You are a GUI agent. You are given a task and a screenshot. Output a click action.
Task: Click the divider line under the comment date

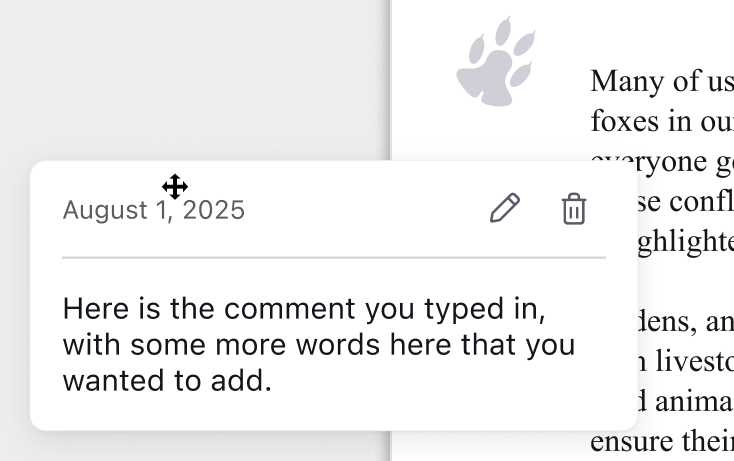[333, 257]
